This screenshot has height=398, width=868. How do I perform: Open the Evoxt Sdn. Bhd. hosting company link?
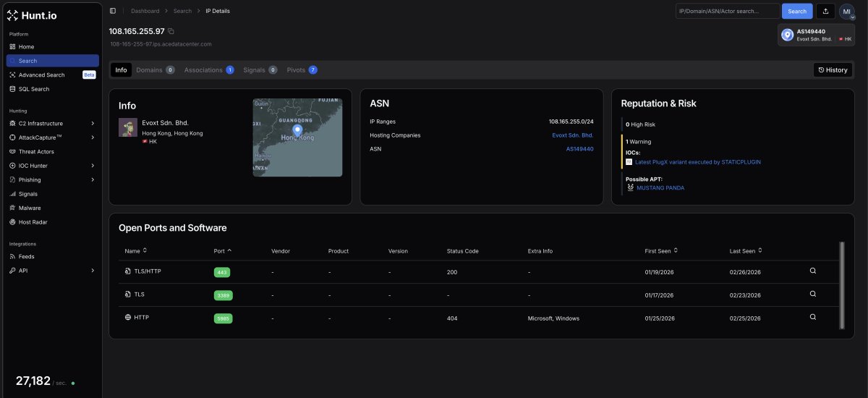pyautogui.click(x=573, y=135)
